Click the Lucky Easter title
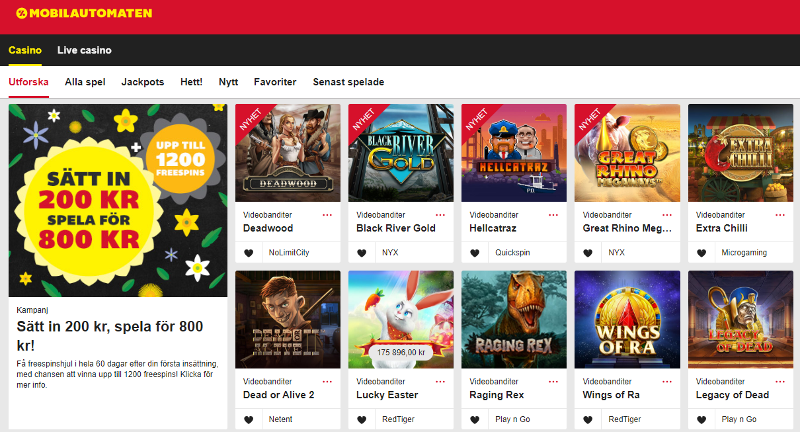Image resolution: width=800 pixels, height=432 pixels. pyautogui.click(x=387, y=395)
